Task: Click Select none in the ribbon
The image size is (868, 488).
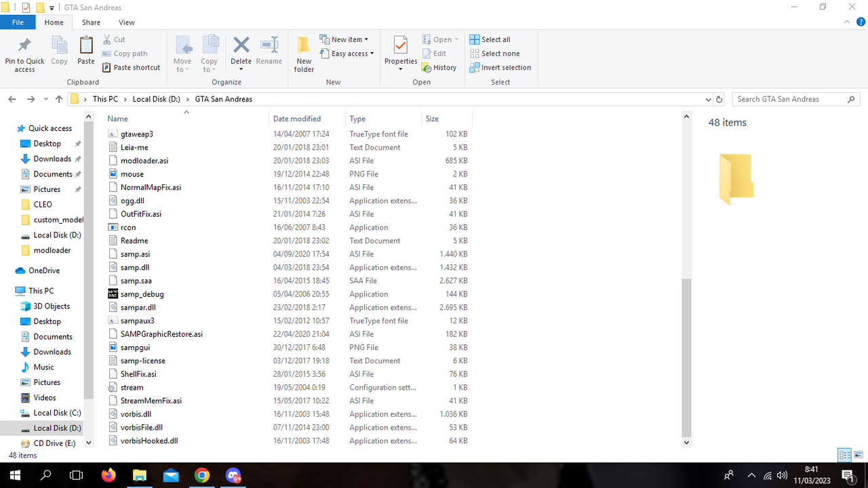Action: [494, 54]
